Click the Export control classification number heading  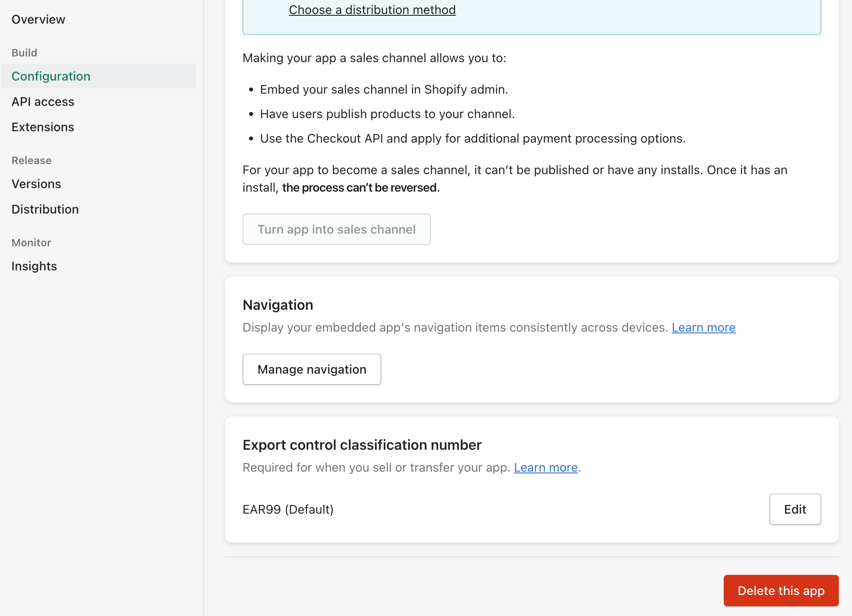pos(362,444)
